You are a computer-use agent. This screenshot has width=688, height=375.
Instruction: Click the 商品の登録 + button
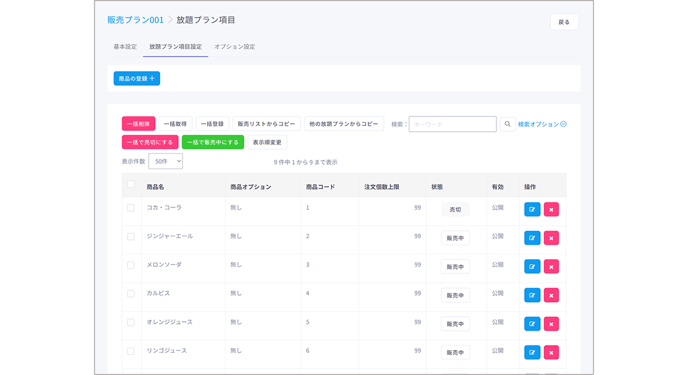tap(137, 79)
